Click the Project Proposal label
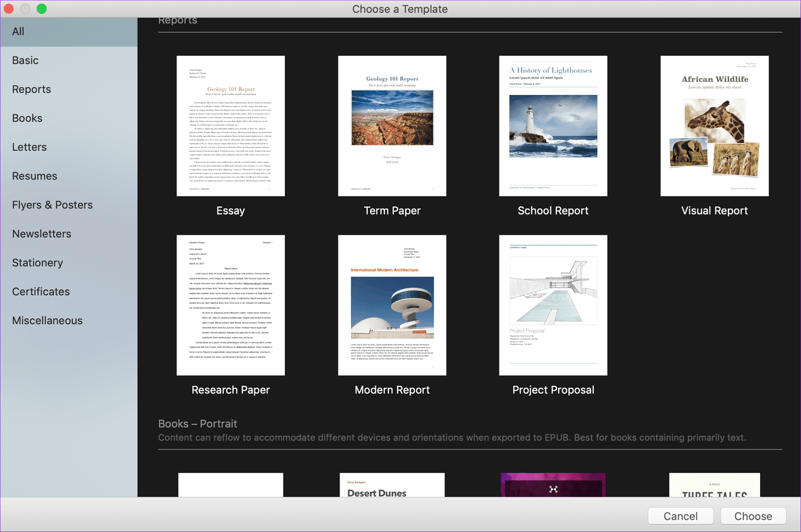 coord(554,390)
